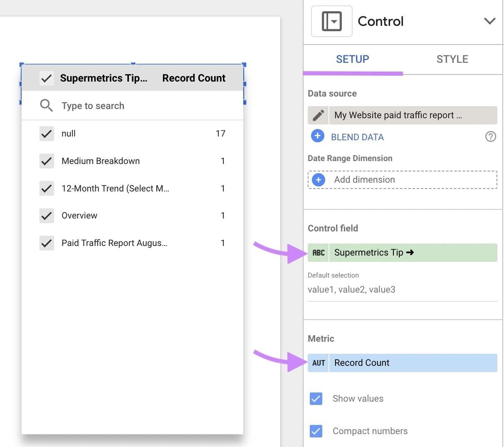504x447 pixels.
Task: Switch to the STYLE tab
Action: coord(452,59)
